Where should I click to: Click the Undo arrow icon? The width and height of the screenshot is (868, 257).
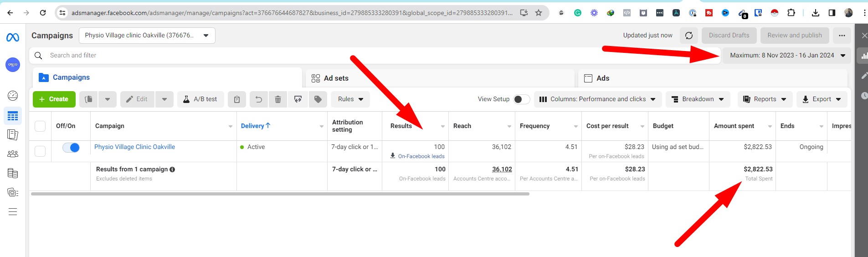click(x=258, y=99)
